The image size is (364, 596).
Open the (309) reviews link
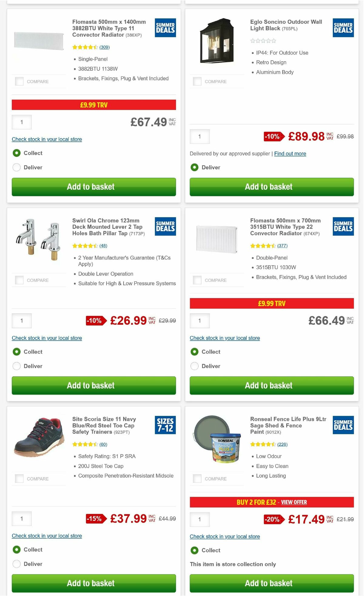click(105, 47)
